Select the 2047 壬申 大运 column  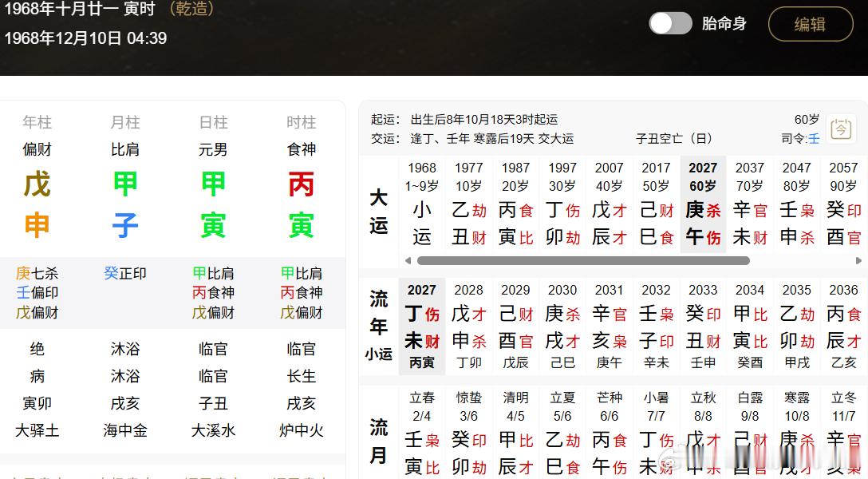796,204
